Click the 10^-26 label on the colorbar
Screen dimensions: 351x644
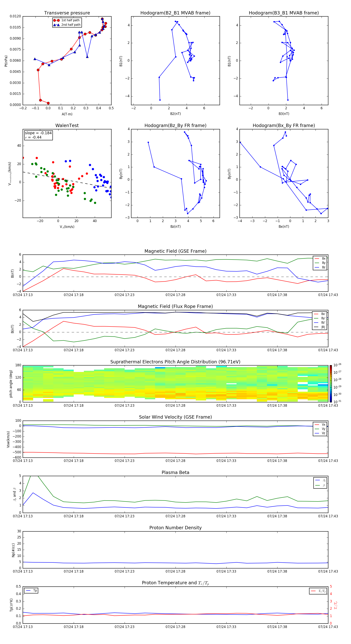click(x=337, y=365)
